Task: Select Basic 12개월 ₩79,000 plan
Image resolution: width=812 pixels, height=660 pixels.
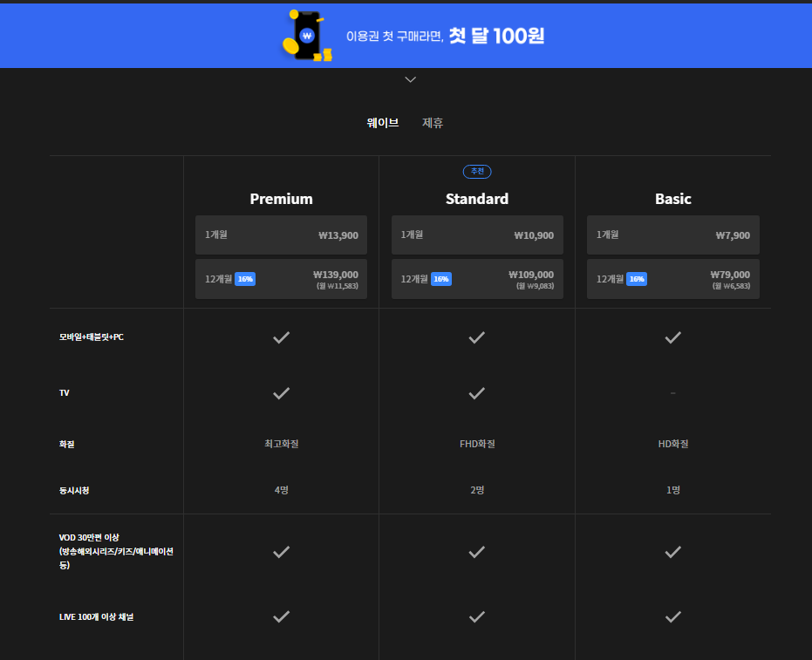Action: click(x=672, y=279)
